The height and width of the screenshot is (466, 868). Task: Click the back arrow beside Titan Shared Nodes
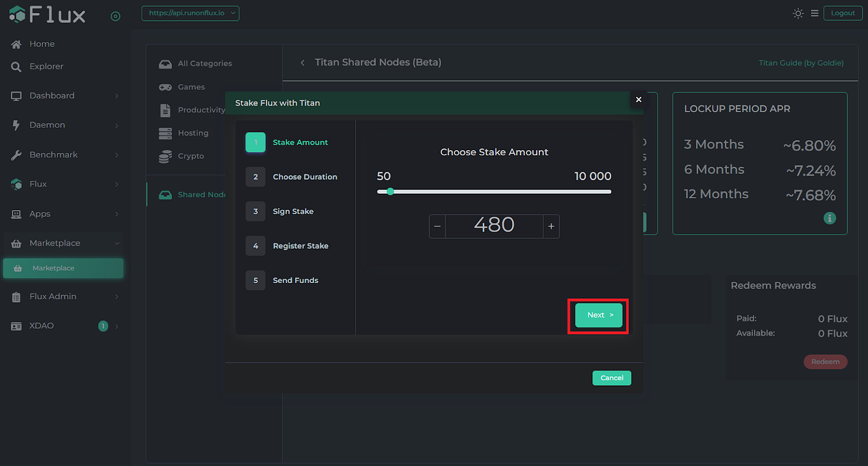tap(303, 63)
